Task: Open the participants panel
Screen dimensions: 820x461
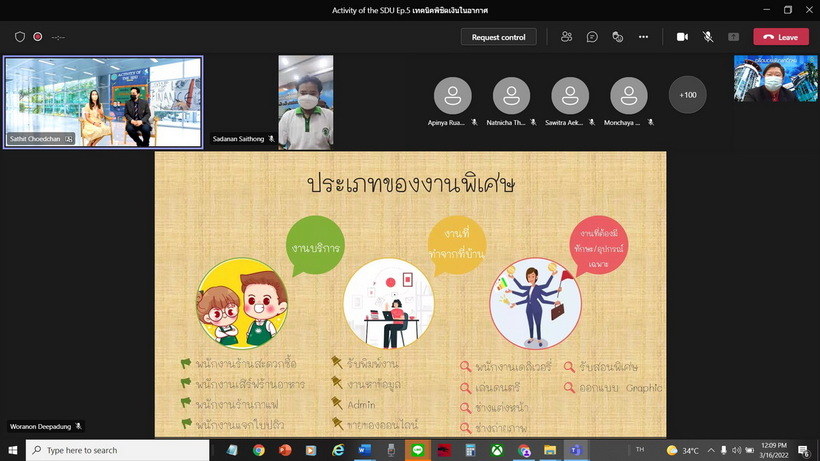Action: coord(567,37)
